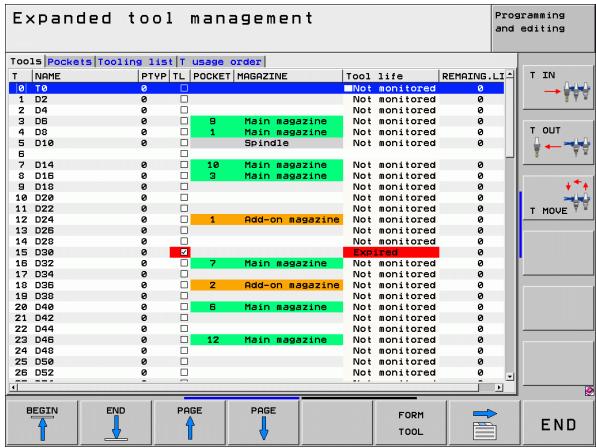This screenshot has height=448, width=596.
Task: Click horizontal scrollbar right arrow
Action: tap(499, 388)
